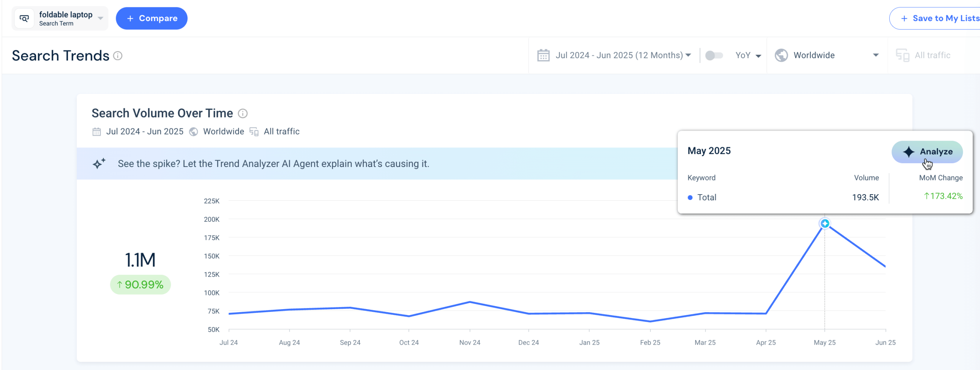Click the search term magnifier icon
Screen dimensions: 980x370
pos(24,18)
